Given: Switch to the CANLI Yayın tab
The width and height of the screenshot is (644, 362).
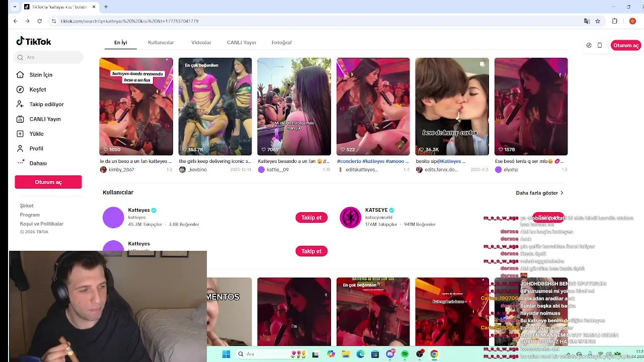Looking at the screenshot, I should point(242,43).
